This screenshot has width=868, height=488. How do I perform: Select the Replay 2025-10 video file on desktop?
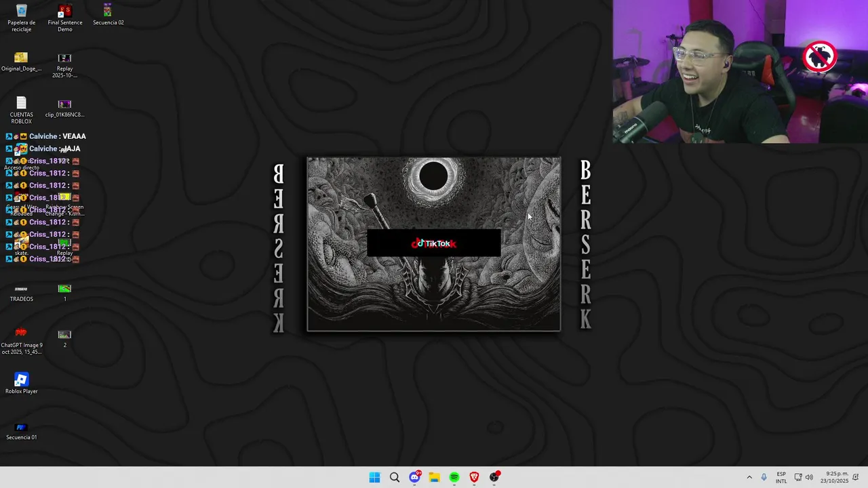click(64, 65)
